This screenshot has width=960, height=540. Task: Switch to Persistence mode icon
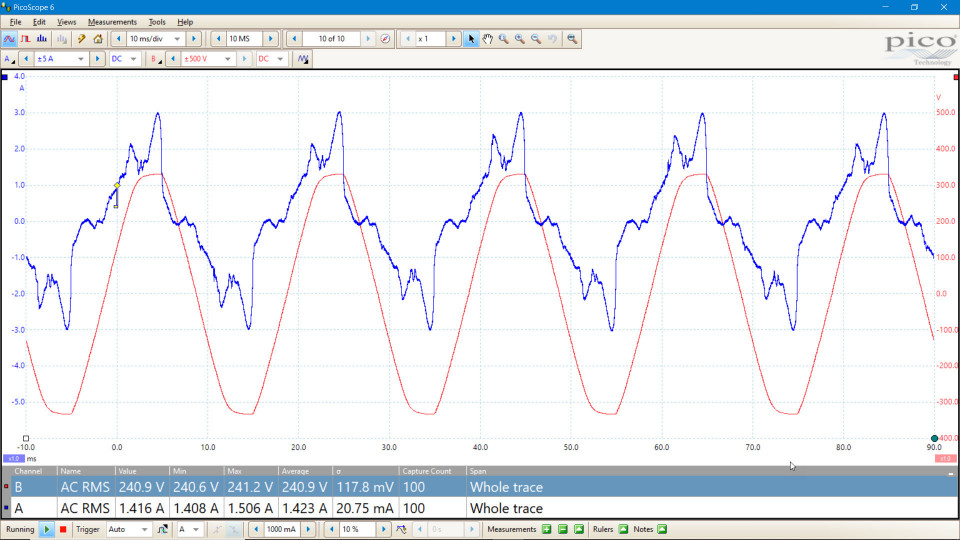pyautogui.click(x=25, y=39)
